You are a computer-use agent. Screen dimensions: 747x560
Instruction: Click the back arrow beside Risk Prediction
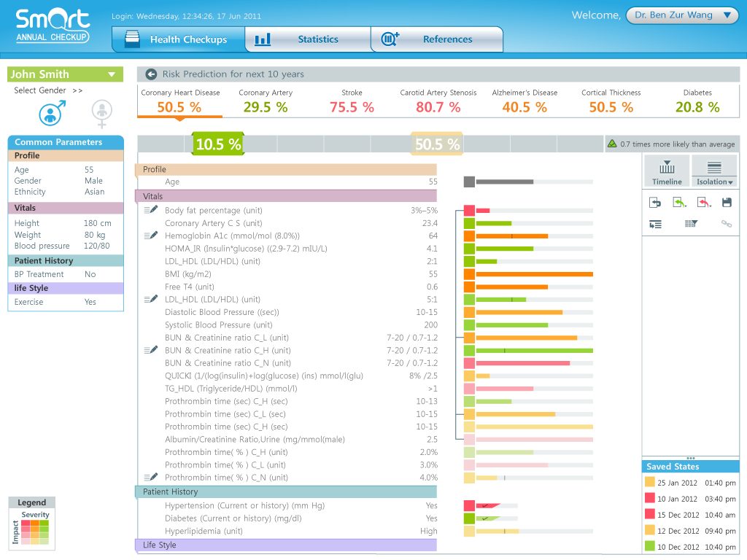tap(151, 74)
